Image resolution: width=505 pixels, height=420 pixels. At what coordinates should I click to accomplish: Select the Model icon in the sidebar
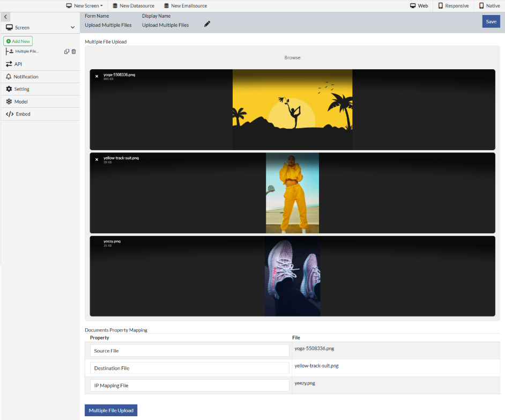(x=8, y=101)
